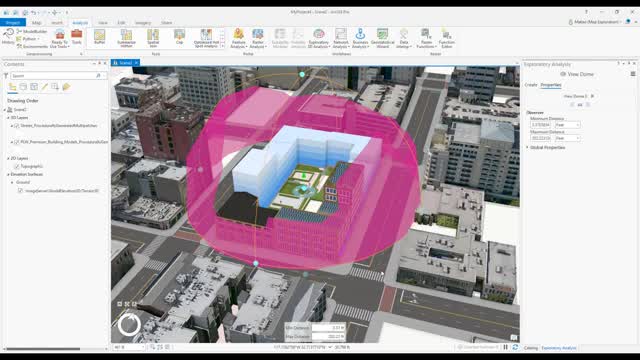The image size is (640, 360).
Task: Open the Tools toolbox
Action: [x=77, y=37]
